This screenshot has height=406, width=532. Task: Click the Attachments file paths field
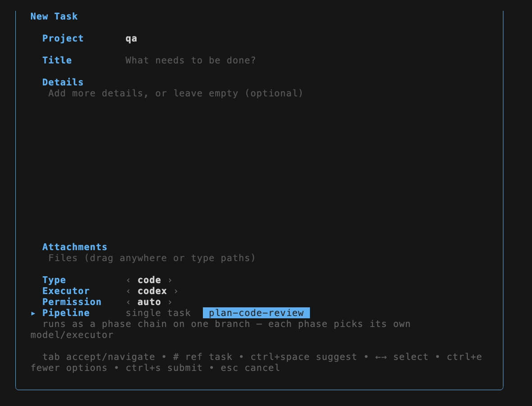(151, 258)
